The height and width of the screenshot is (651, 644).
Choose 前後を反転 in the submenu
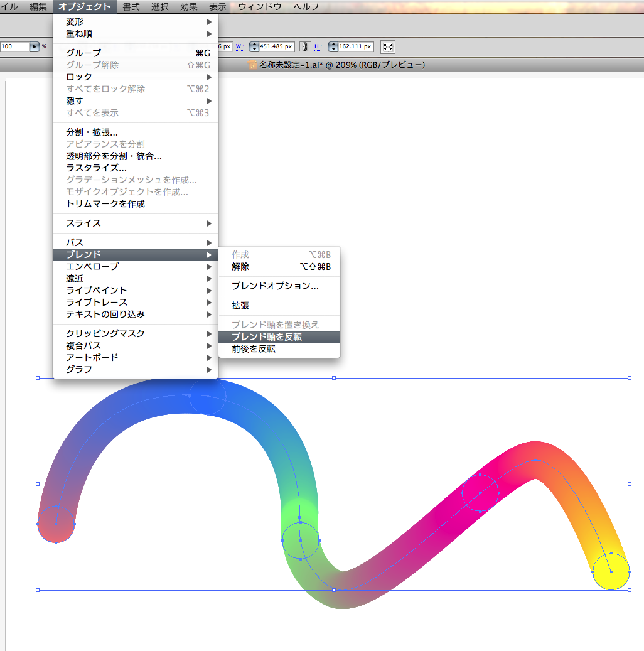pyautogui.click(x=279, y=349)
